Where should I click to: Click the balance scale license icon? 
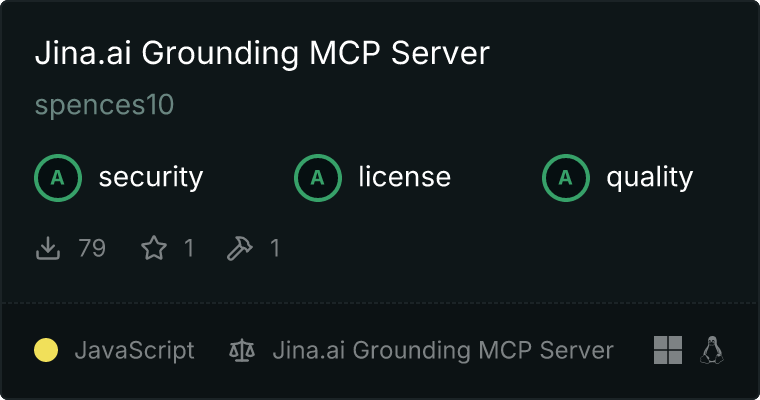[x=242, y=351]
